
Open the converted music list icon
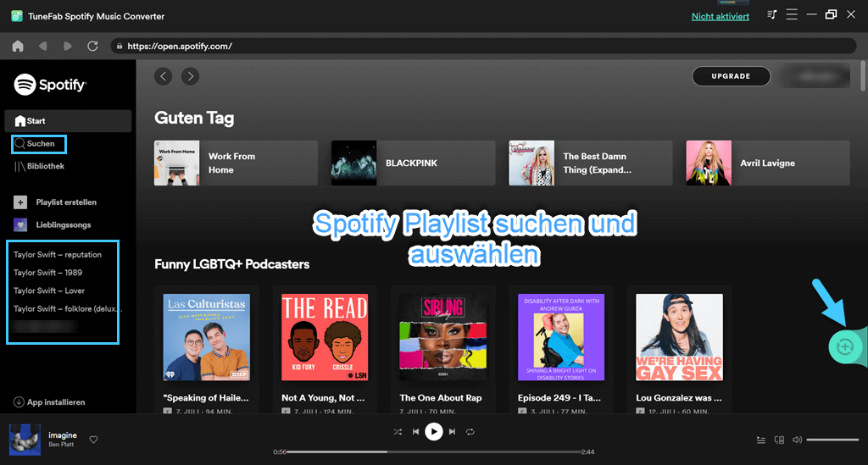[771, 15]
